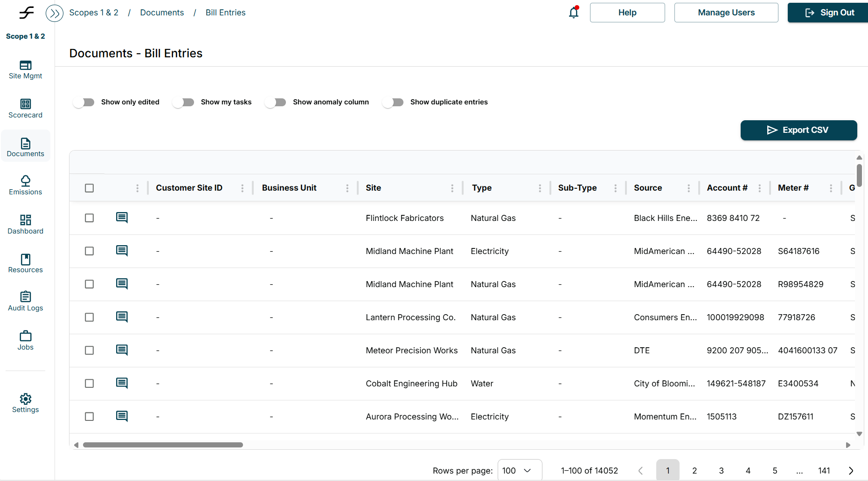This screenshot has height=481, width=868.
Task: Click the Documents breadcrumb link
Action: 162,13
